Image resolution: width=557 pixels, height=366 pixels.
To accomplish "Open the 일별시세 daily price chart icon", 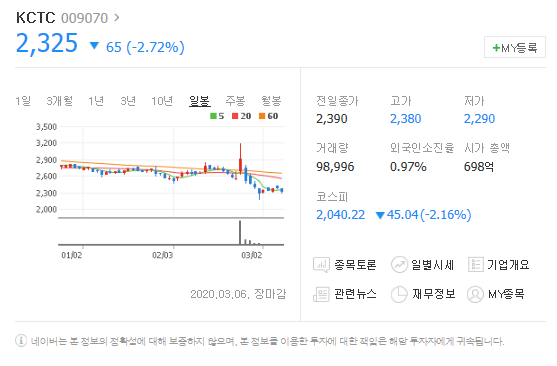I will 399,265.
